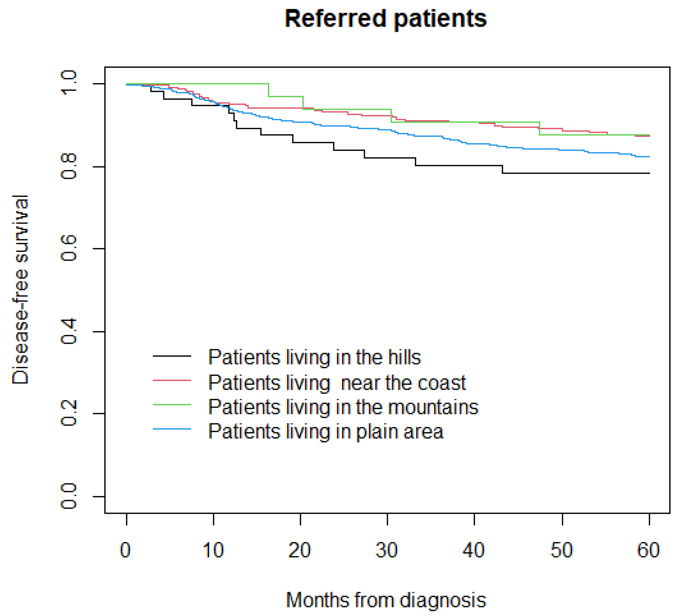
Task: Click legend entry "Patients living in the hills"
Action: click(314, 357)
